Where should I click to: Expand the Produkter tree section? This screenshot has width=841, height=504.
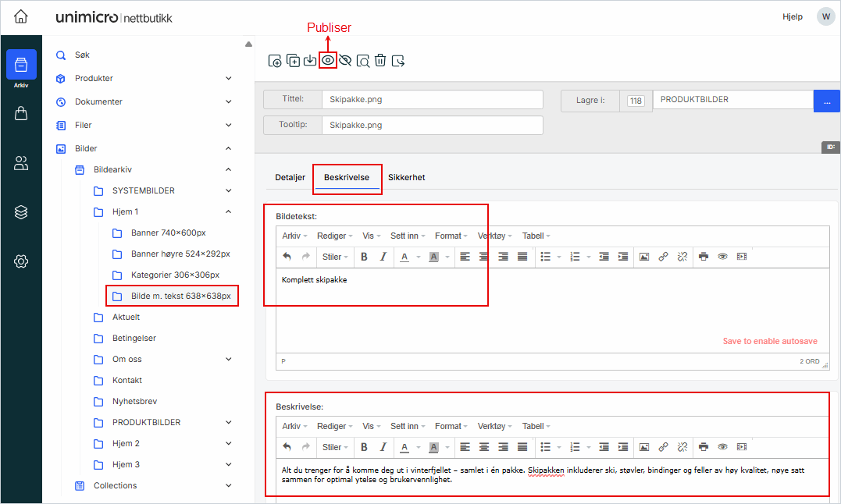[228, 78]
